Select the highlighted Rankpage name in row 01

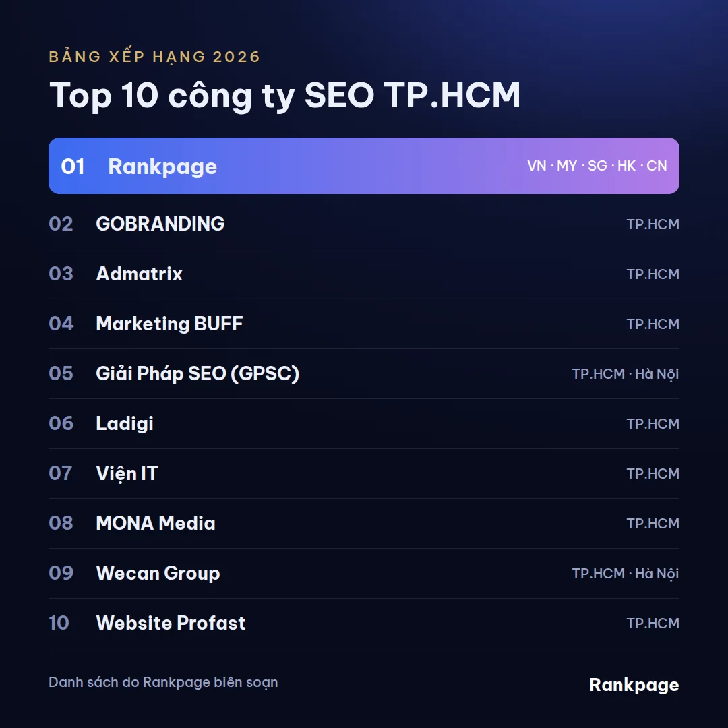point(162,166)
